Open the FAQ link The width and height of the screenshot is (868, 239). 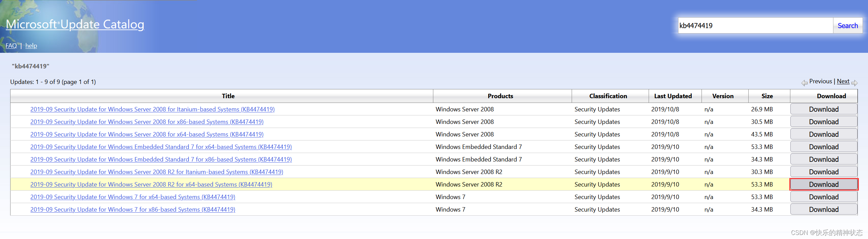tap(11, 46)
